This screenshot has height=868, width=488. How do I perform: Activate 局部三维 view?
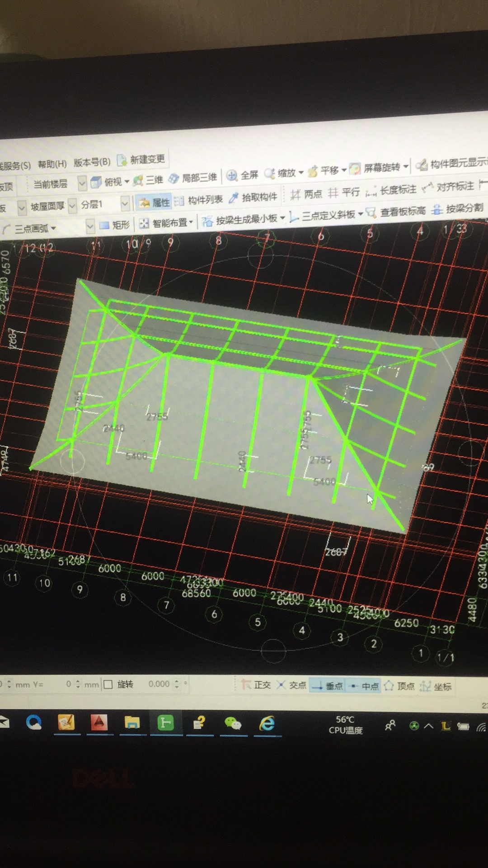pyautogui.click(x=193, y=178)
